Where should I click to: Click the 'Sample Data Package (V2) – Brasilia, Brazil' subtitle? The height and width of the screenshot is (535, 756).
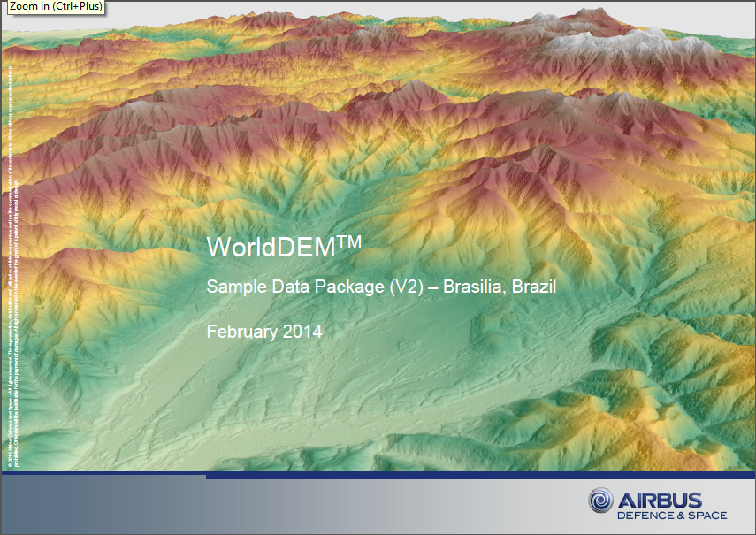[x=381, y=287]
